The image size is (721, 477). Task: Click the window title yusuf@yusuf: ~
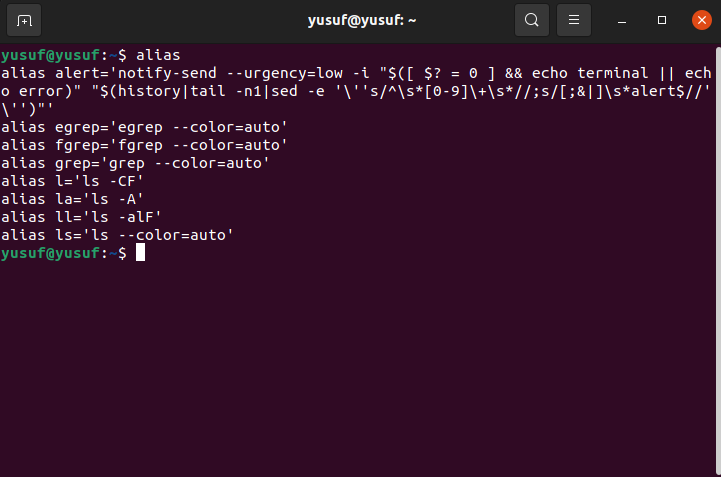point(362,20)
